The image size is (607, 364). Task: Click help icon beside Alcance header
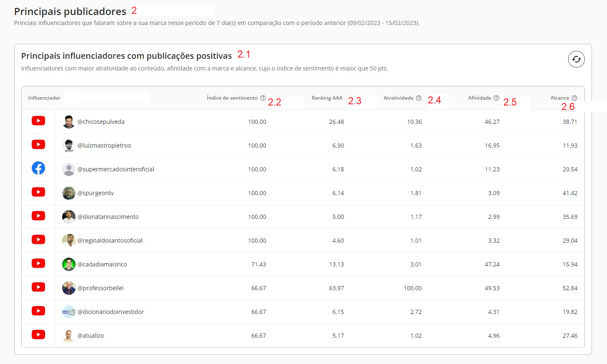574,98
